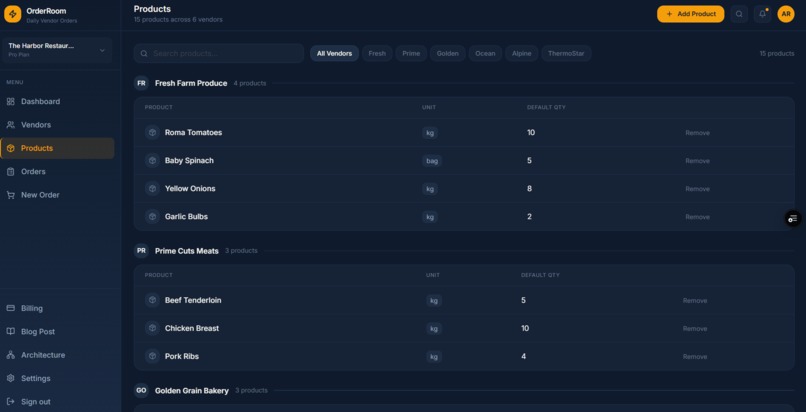
Task: Click the Billing card icon
Action: click(x=10, y=308)
